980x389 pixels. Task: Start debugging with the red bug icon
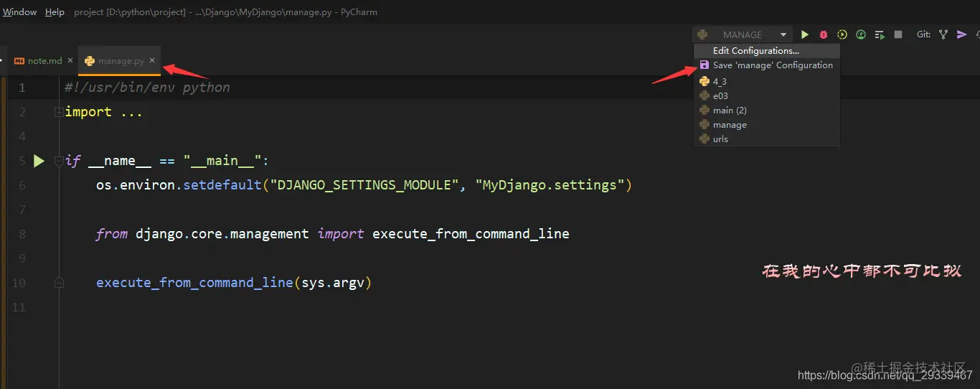[x=824, y=34]
